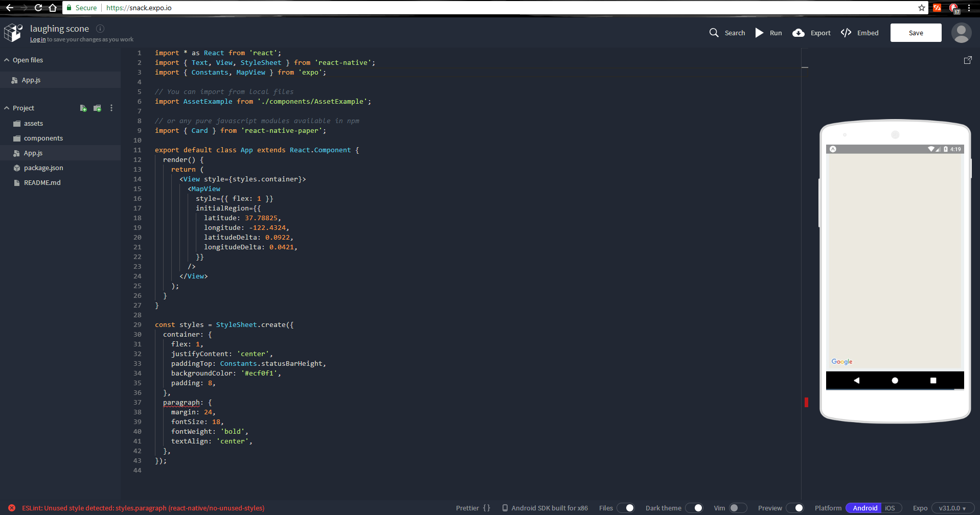980x515 pixels.
Task: Open preview in new window icon
Action: (967, 60)
